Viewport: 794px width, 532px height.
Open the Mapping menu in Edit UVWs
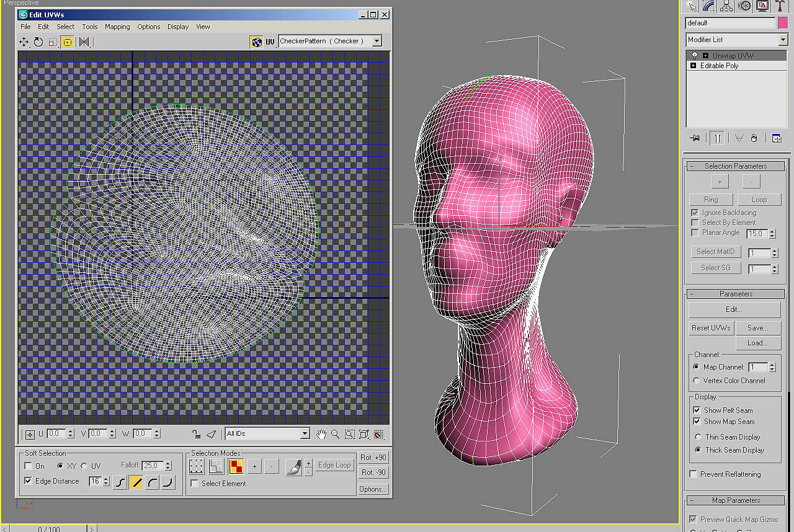pos(117,27)
